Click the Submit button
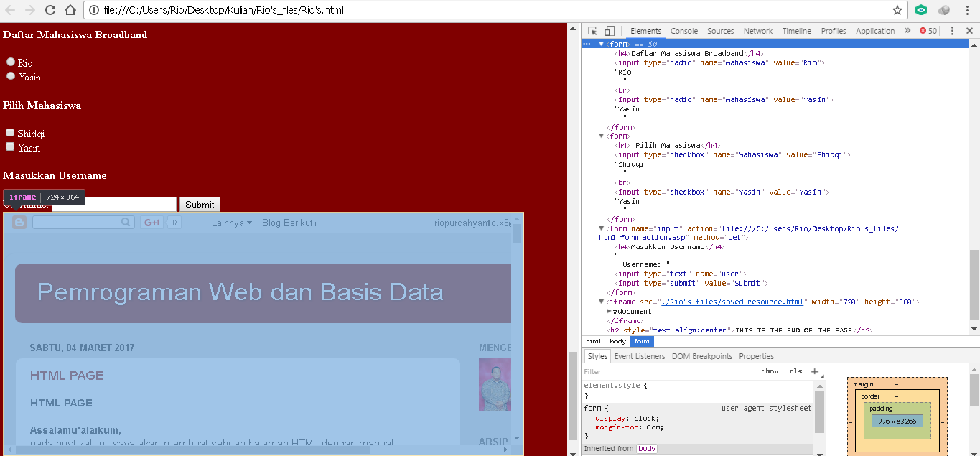 coord(200,205)
